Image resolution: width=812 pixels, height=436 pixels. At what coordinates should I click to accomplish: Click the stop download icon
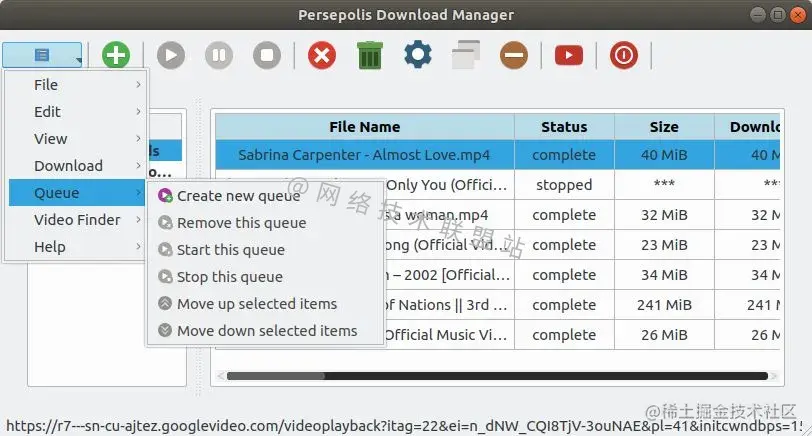pyautogui.click(x=267, y=55)
